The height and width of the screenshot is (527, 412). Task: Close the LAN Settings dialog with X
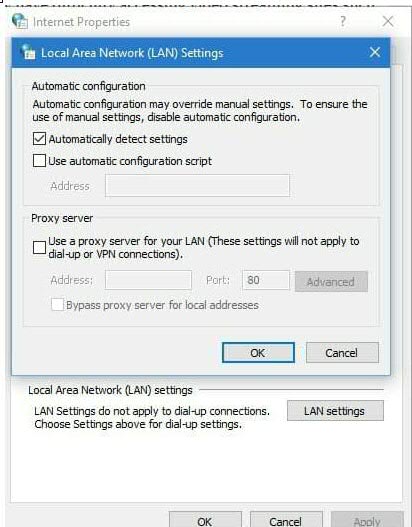point(375,52)
